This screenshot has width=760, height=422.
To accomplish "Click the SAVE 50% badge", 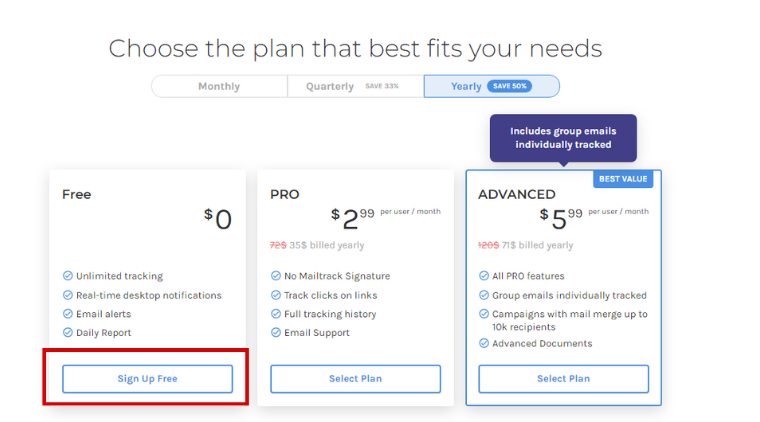I will [509, 86].
